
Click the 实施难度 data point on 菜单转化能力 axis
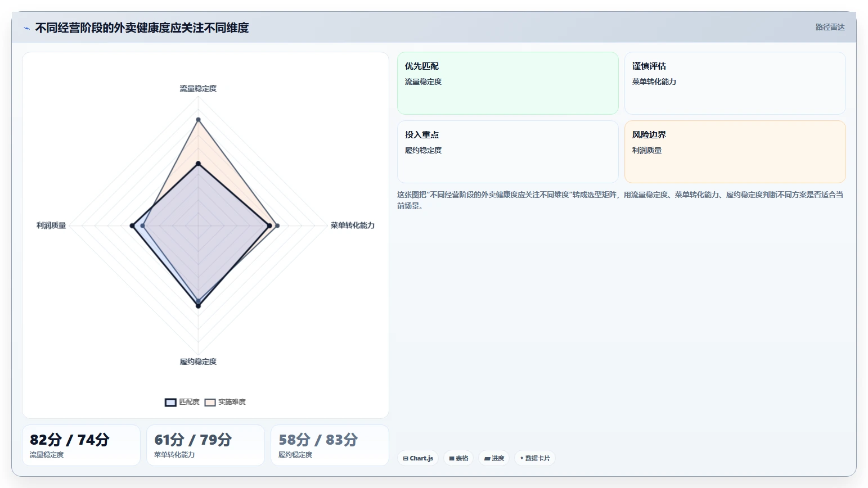pos(277,226)
